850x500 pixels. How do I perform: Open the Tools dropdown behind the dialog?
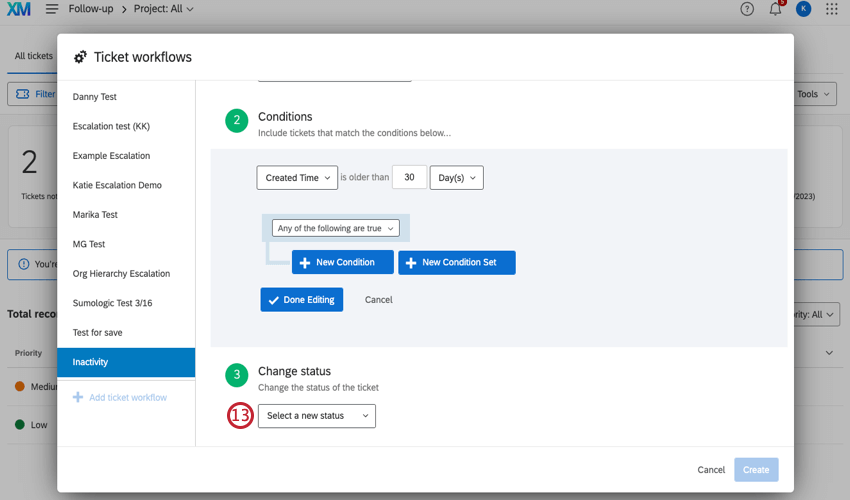tap(814, 94)
